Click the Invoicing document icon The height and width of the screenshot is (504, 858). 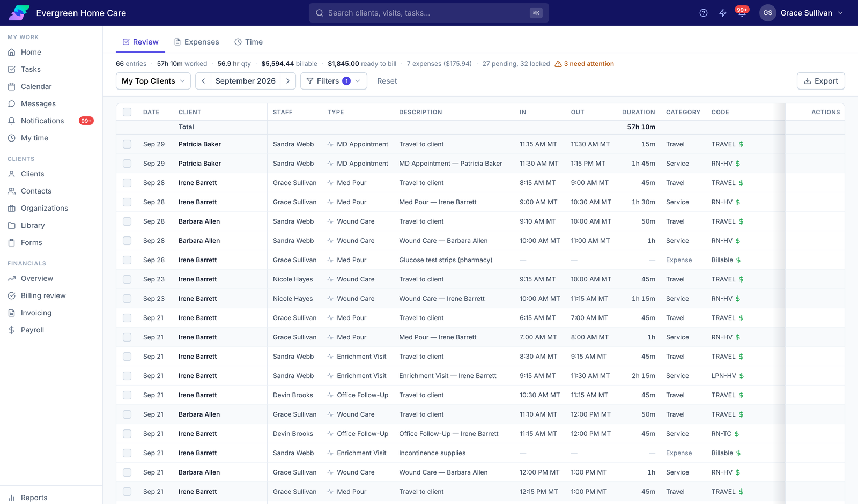[x=12, y=313]
